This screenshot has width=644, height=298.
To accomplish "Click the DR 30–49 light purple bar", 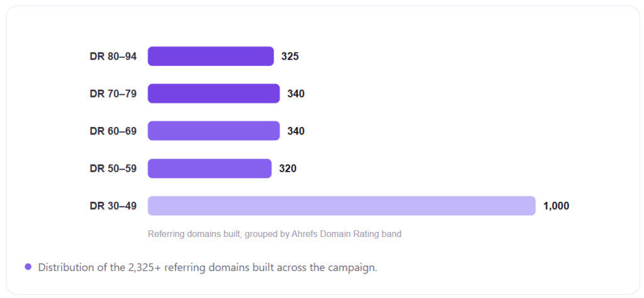I will click(341, 206).
